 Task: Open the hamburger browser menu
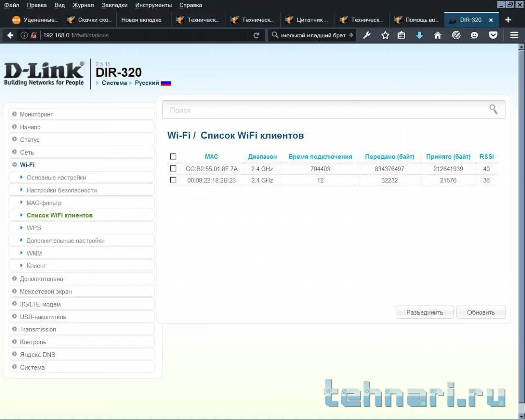(x=514, y=35)
